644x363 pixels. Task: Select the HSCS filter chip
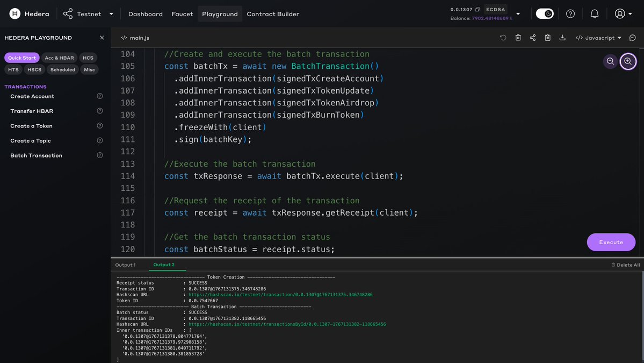coord(34,69)
